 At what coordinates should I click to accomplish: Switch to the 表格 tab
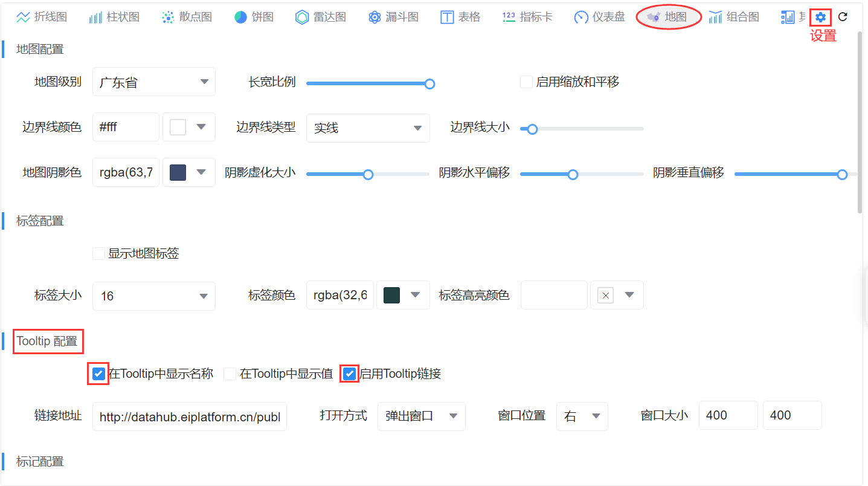pyautogui.click(x=460, y=16)
